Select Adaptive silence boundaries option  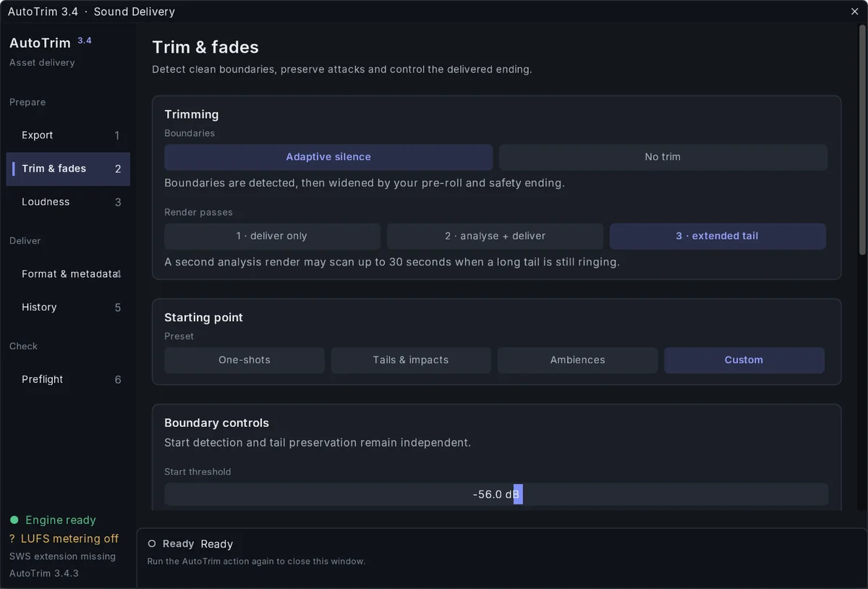[328, 157]
